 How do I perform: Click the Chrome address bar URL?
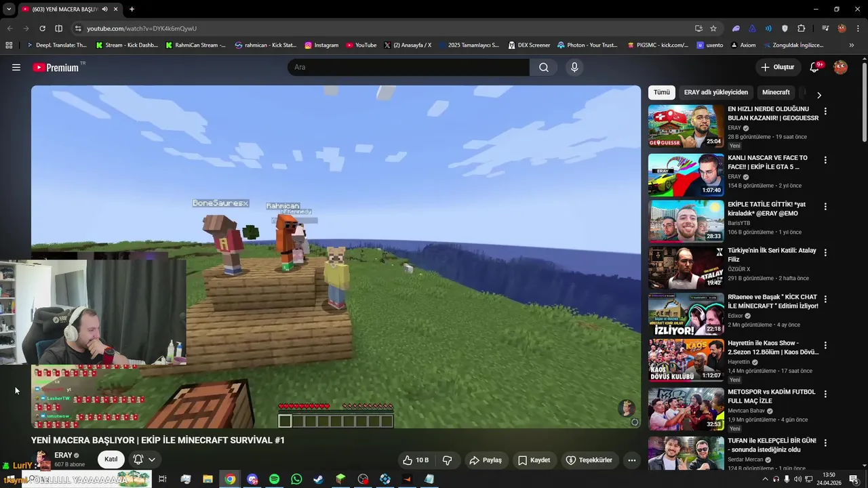(142, 28)
